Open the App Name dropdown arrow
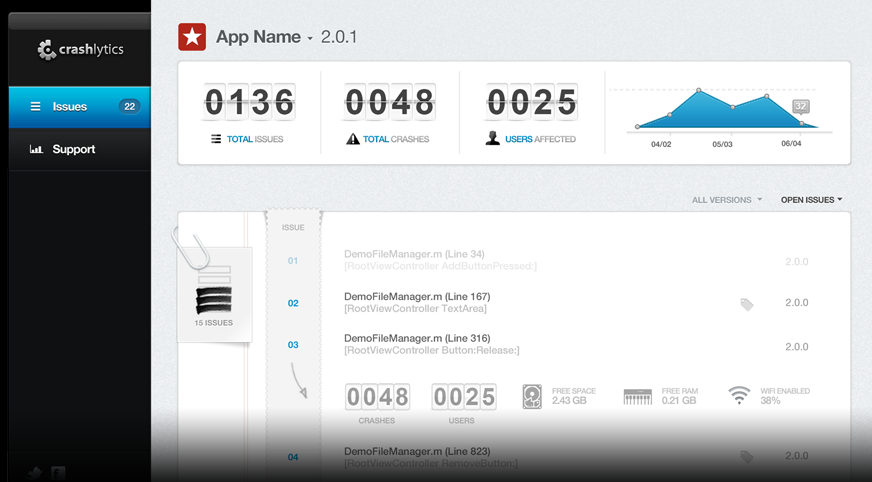The width and height of the screenshot is (872, 482). (310, 38)
